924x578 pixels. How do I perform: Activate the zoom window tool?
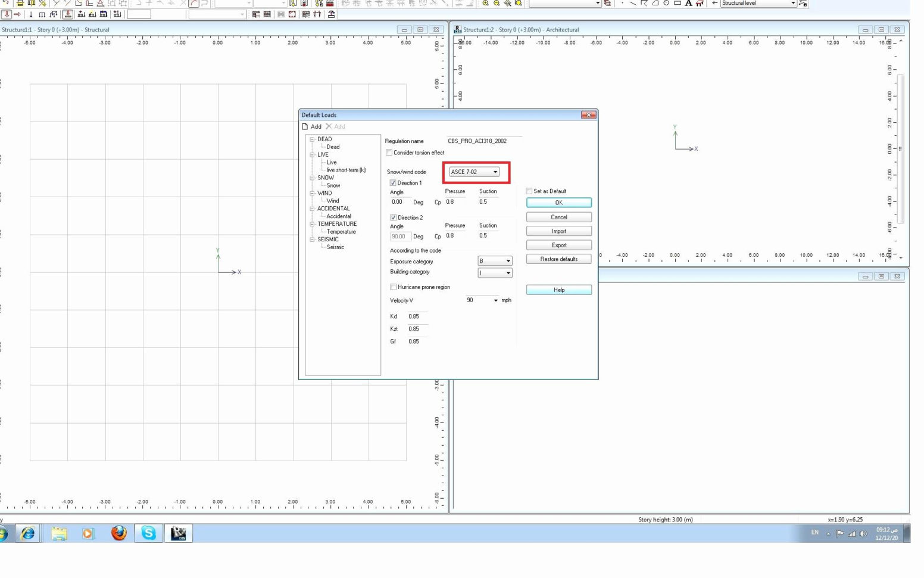518,4
